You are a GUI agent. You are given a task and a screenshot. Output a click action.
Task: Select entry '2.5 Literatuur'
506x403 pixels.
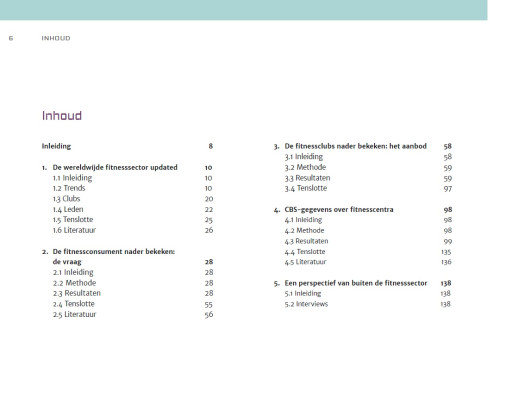coord(74,314)
